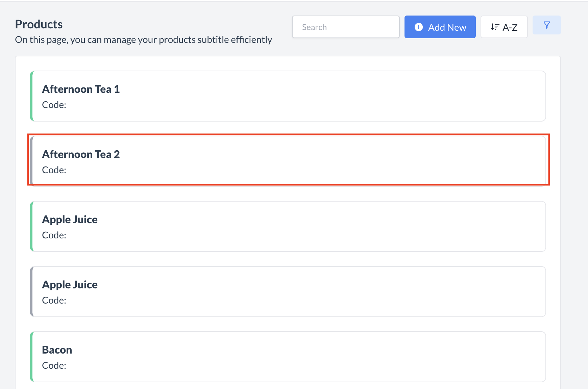The width and height of the screenshot is (588, 389).
Task: Toggle the status indicator on first Apple Juice
Action: click(31, 226)
